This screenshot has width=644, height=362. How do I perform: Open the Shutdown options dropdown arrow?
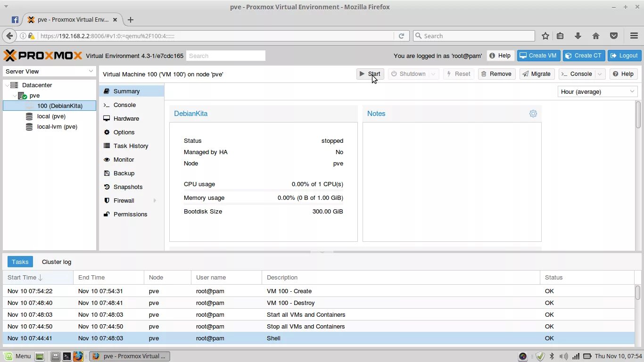(434, 74)
